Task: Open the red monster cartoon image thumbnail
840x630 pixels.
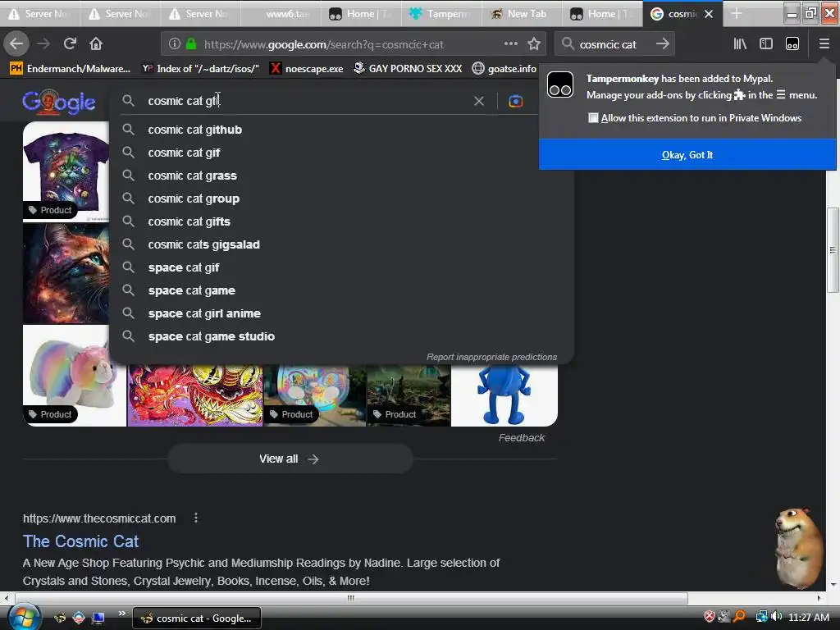Action: click(x=195, y=395)
